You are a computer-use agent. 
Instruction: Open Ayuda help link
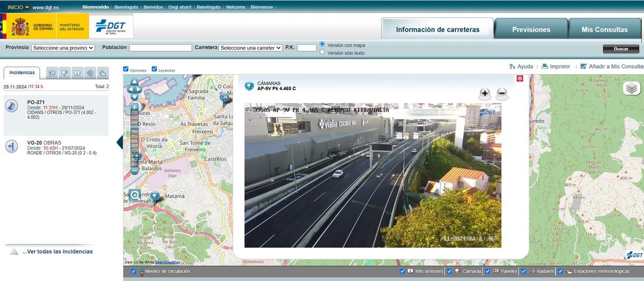click(521, 67)
